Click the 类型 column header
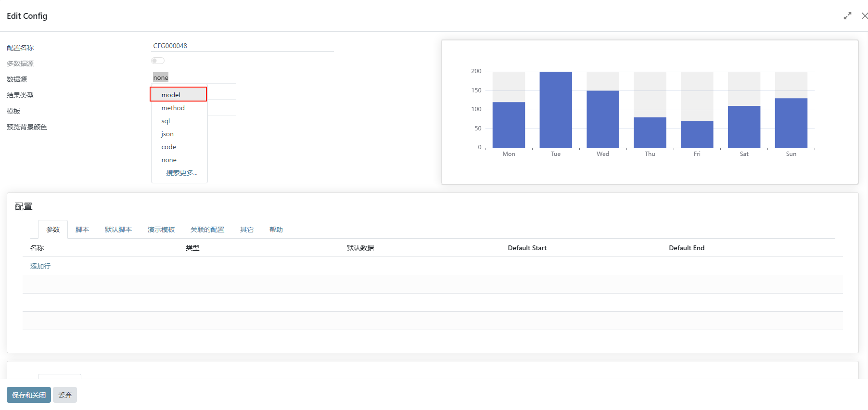 pyautogui.click(x=192, y=248)
